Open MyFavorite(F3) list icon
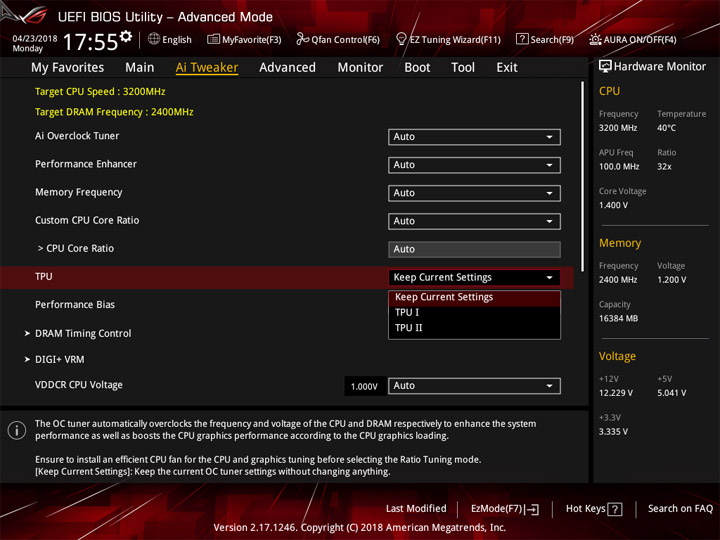The height and width of the screenshot is (540, 720). 213,39
